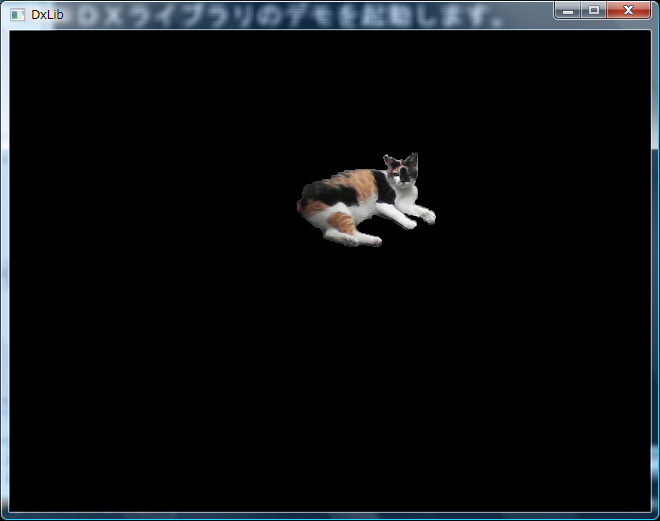The image size is (660, 521).
Task: Click the DxLib application icon in title bar
Action: tap(17, 15)
